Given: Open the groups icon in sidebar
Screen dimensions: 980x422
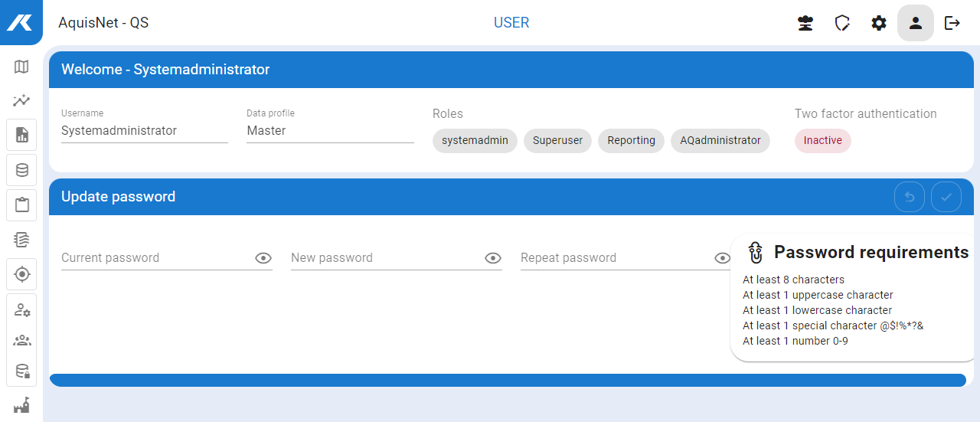Looking at the screenshot, I should [x=21, y=341].
